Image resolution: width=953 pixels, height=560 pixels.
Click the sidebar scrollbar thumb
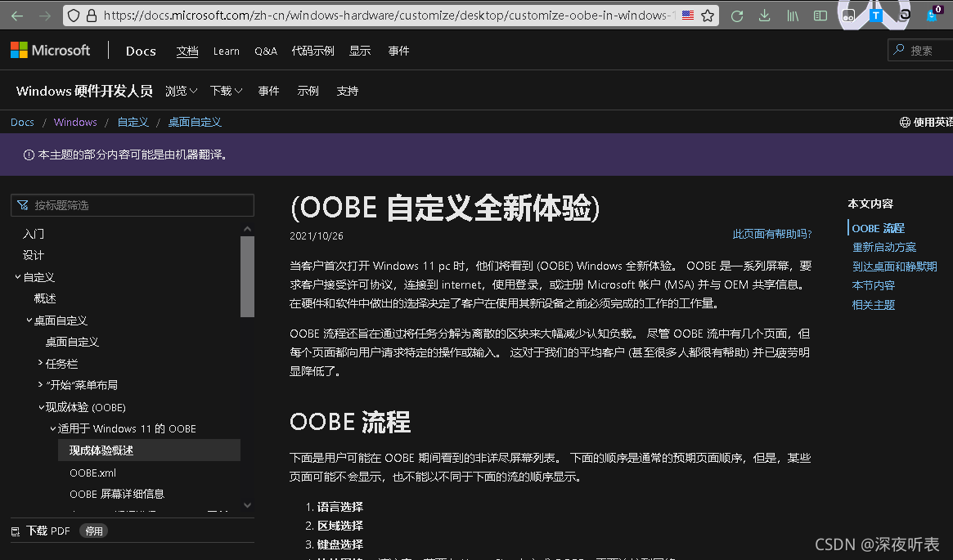(x=247, y=276)
